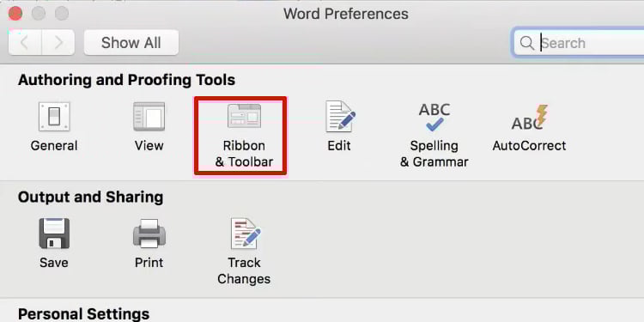Open the General preferences switch icon
644x322 pixels.
54,117
